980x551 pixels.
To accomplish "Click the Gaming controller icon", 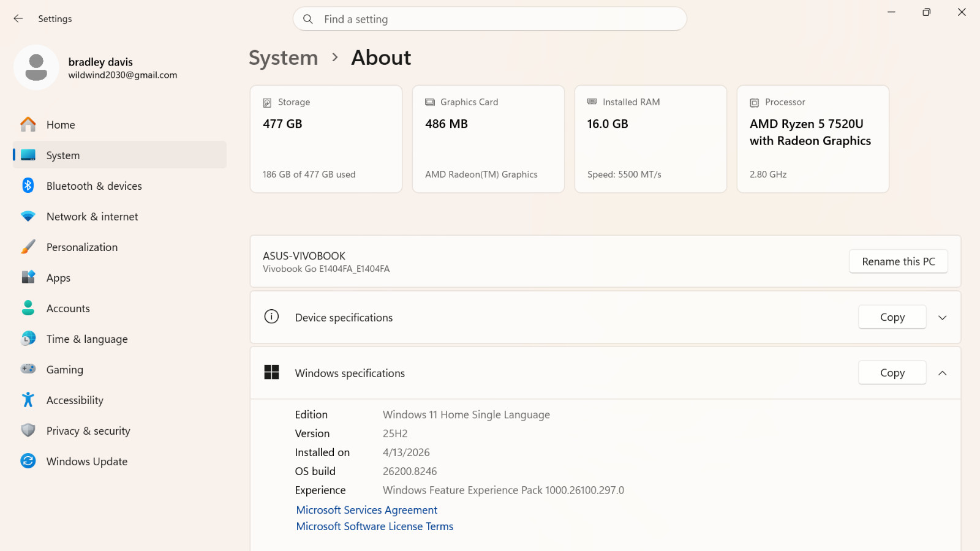I will click(28, 369).
